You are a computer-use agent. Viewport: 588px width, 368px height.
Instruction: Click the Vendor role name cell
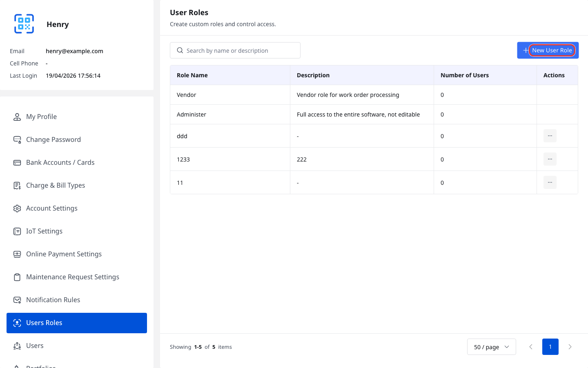pyautogui.click(x=230, y=95)
